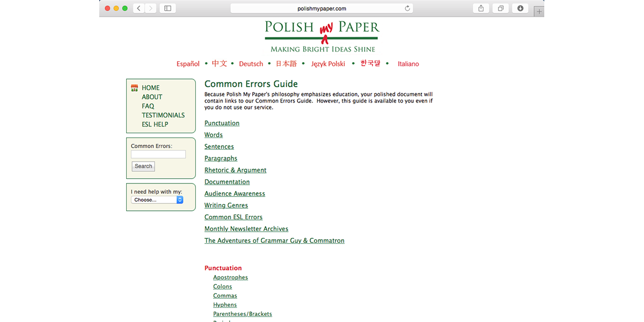Switch site language to Italiano
This screenshot has width=644, height=322.
coord(408,64)
